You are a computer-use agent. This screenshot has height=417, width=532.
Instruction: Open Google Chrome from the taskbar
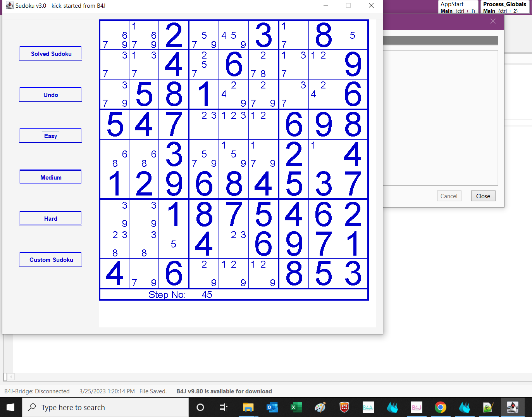(440, 407)
